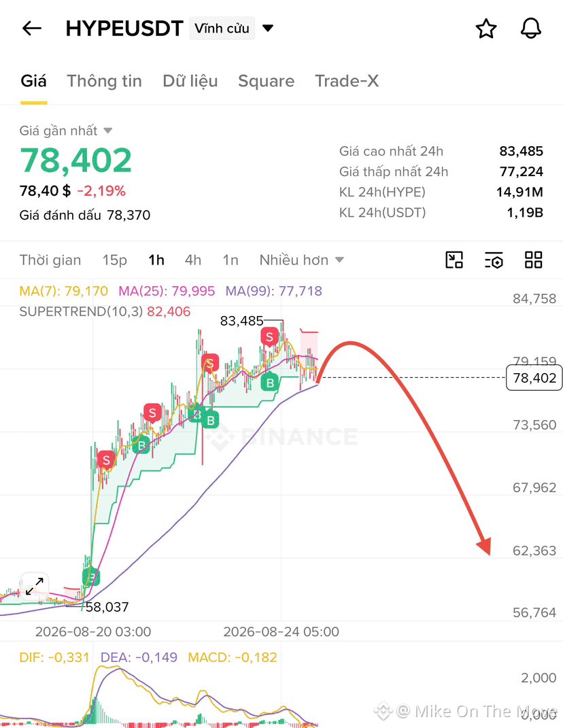Tap the current price tag 78,402 on axis
The image size is (563, 728).
534,378
